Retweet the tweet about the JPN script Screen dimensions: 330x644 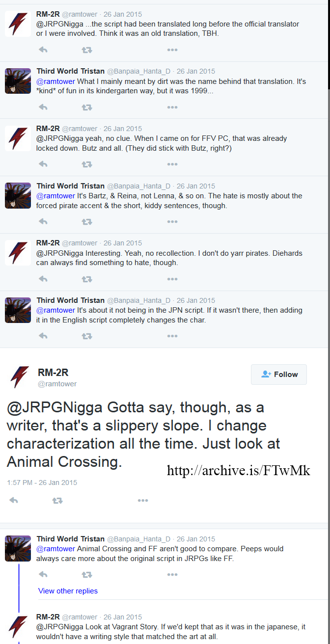click(87, 336)
